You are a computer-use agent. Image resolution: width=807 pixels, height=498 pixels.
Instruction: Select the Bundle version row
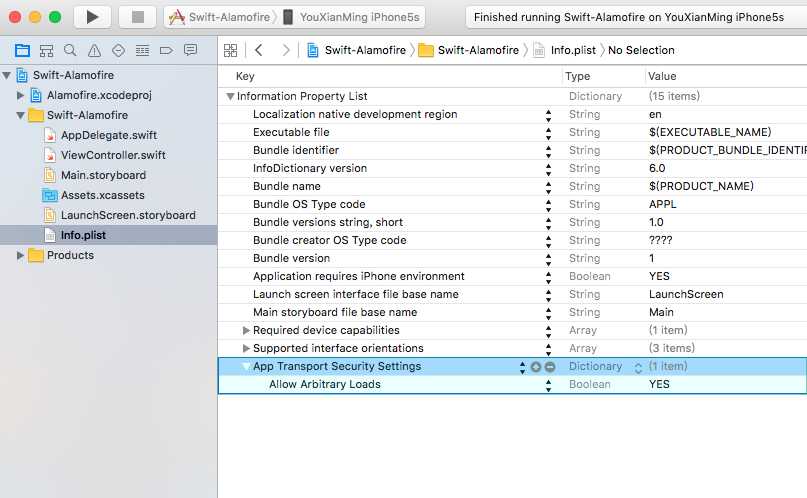click(513, 258)
